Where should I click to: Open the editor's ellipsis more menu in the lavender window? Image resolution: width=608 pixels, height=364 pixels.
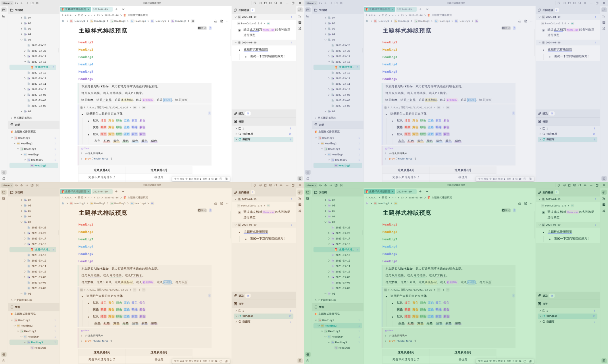[x=532, y=21]
